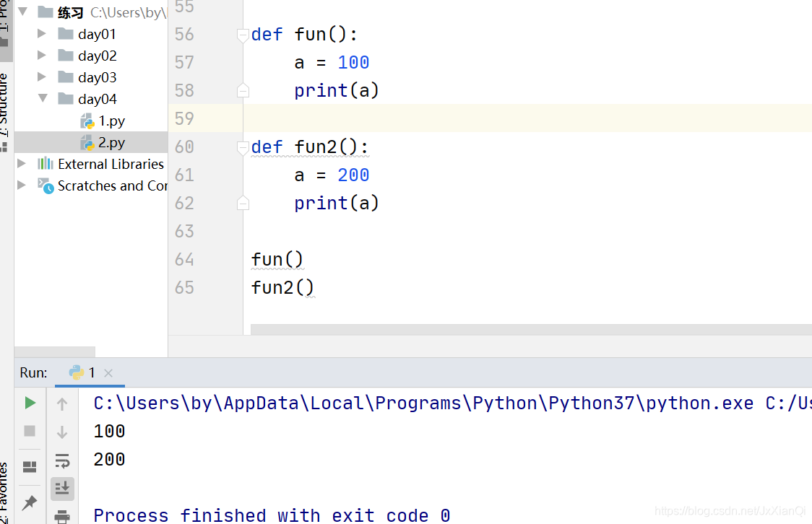Select the Run tab labeled 1
This screenshot has width=812, height=524.
pyautogui.click(x=90, y=372)
